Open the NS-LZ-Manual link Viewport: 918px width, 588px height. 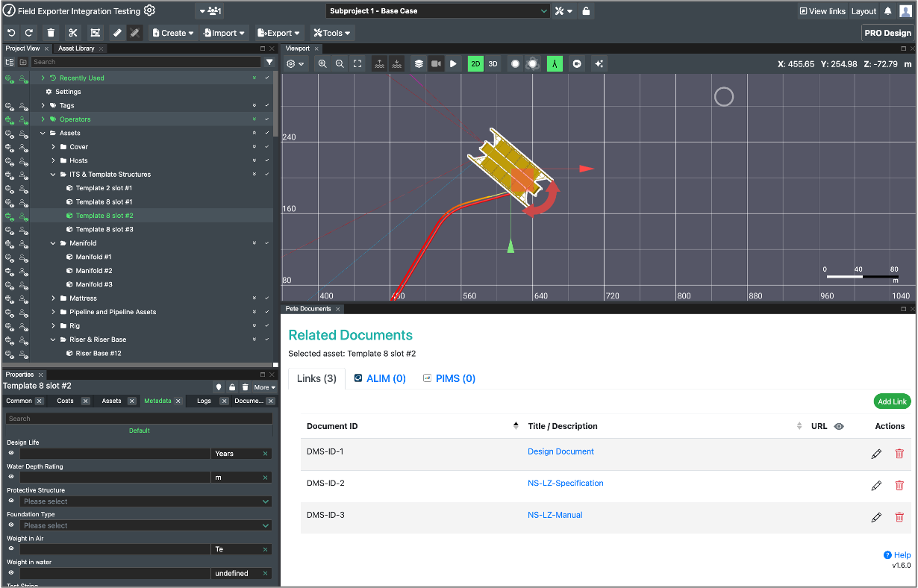click(555, 515)
